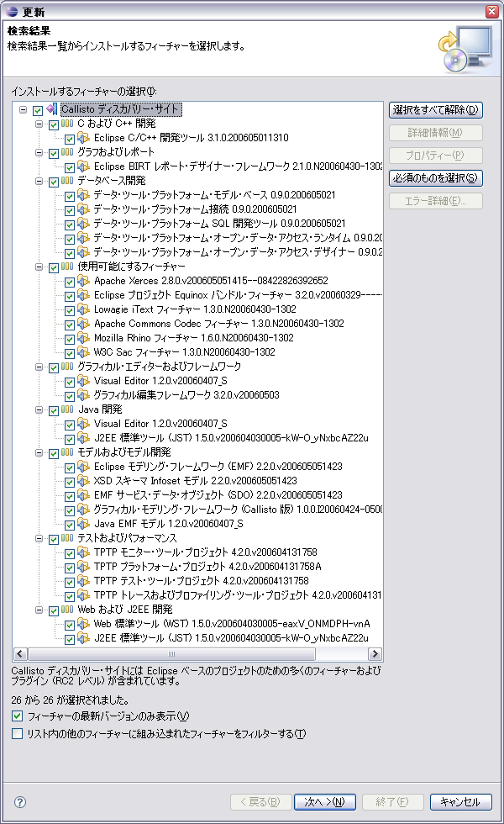Click 選択をすべて解除 button
Screen dimensions: 504x824
click(436, 110)
